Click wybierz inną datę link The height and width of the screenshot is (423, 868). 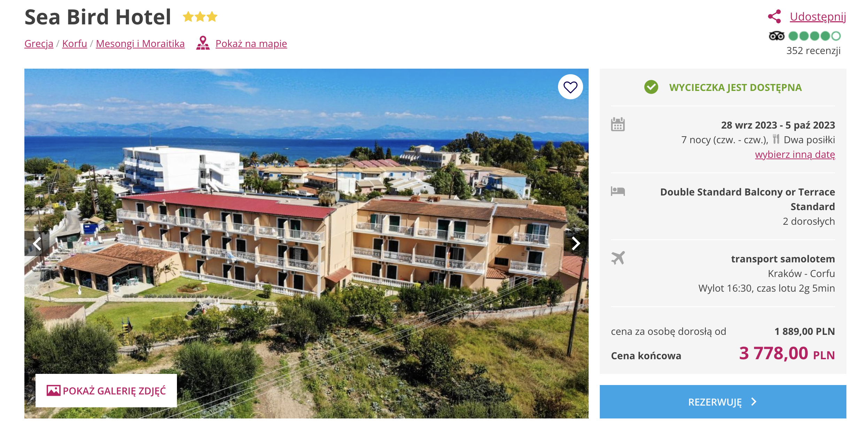coord(795,154)
